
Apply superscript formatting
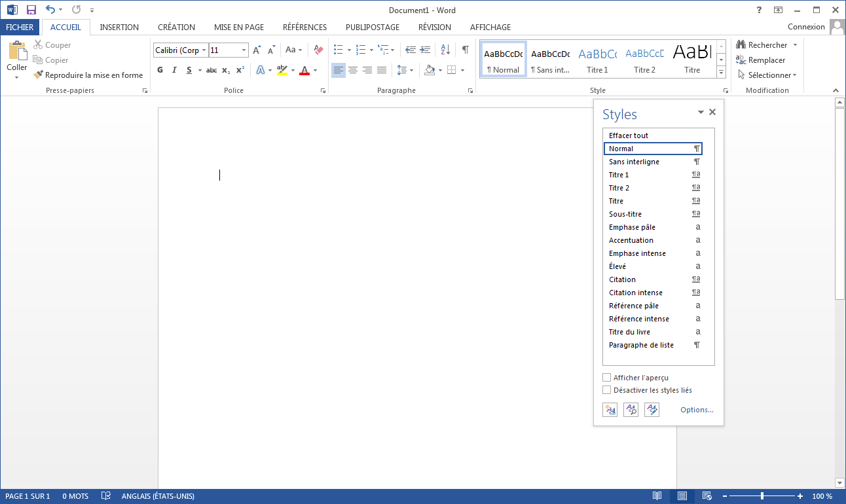(240, 70)
